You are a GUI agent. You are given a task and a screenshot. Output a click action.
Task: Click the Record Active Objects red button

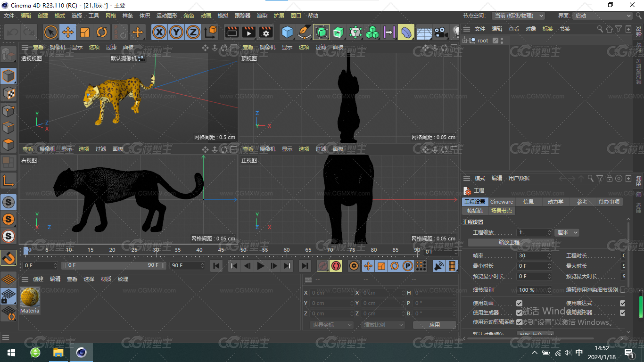(323, 266)
